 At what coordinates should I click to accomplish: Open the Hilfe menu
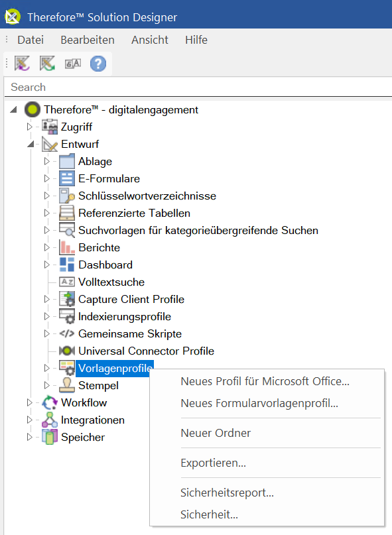(196, 40)
